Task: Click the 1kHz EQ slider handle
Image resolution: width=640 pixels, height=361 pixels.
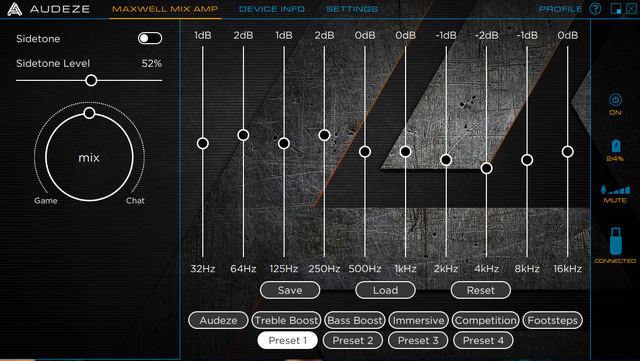Action: [405, 152]
